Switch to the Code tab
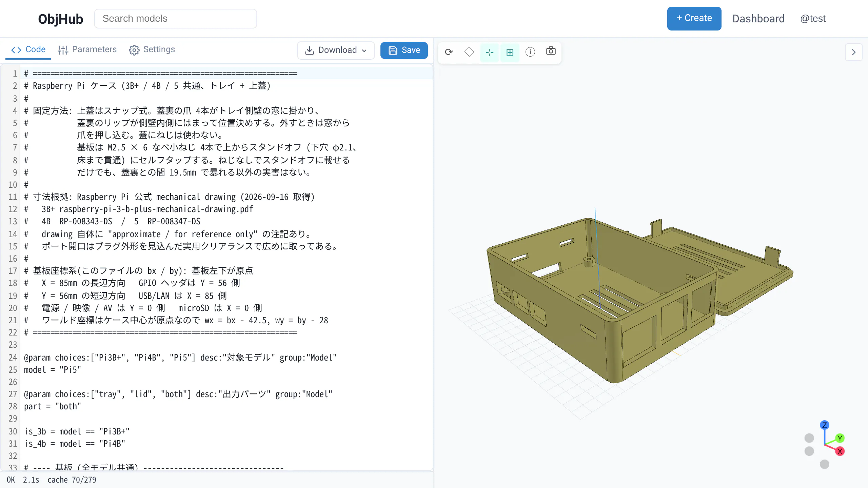 [x=28, y=49]
